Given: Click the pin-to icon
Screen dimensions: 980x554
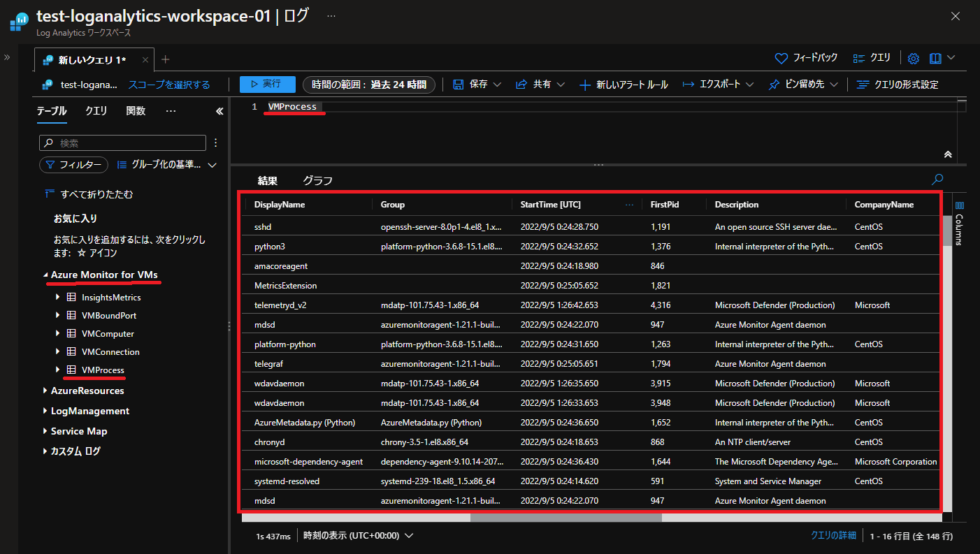Looking at the screenshot, I should click(774, 85).
